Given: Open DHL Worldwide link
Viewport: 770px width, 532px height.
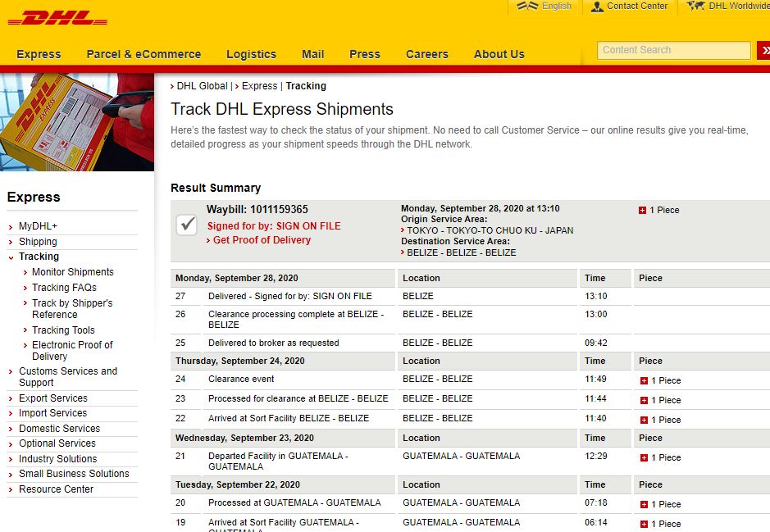Looking at the screenshot, I should [739, 6].
